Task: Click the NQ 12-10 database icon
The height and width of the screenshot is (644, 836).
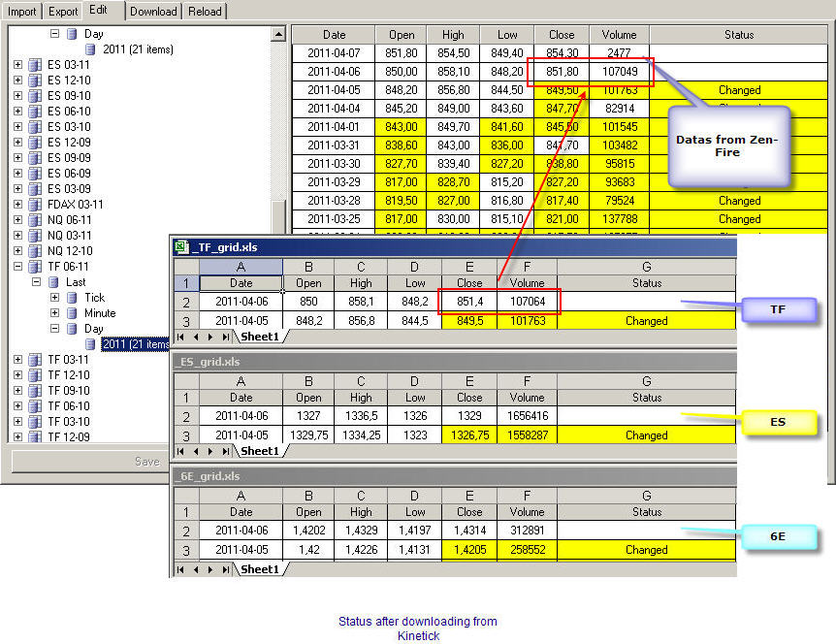Action: click(35, 250)
